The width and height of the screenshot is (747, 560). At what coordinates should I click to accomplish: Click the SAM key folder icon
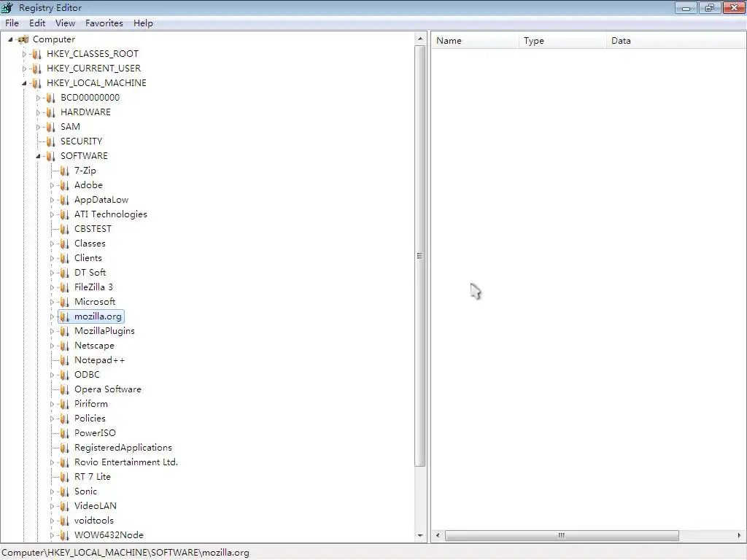(x=51, y=127)
